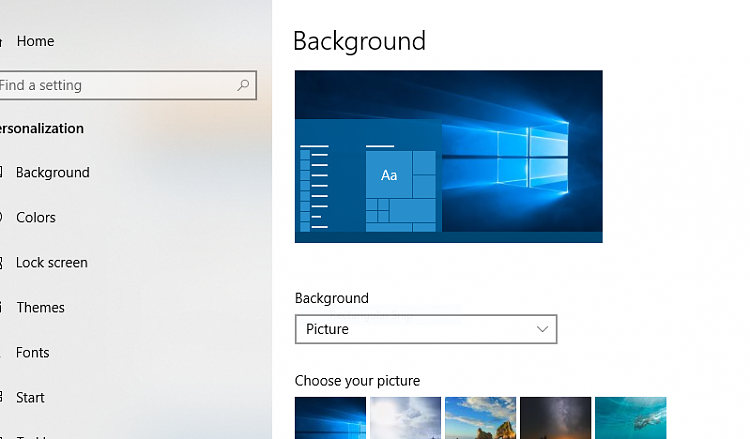Select the cloudy sky wallpaper thumbnail
The width and height of the screenshot is (750, 439).
click(405, 418)
